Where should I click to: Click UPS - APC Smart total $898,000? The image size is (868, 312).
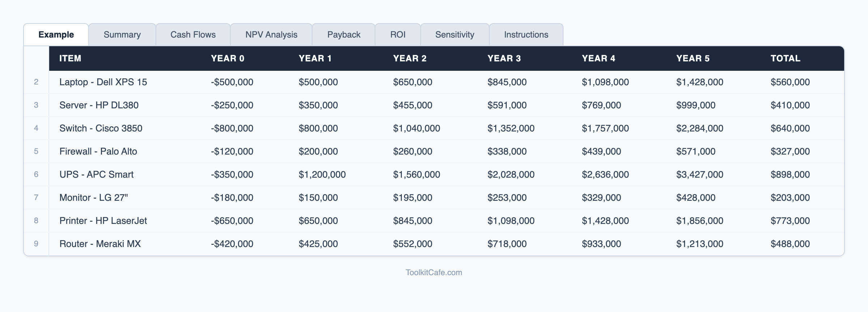coord(790,174)
